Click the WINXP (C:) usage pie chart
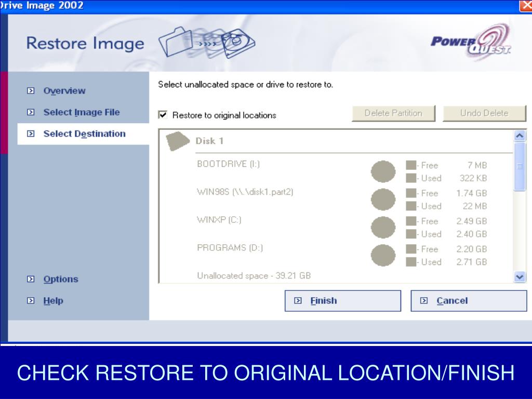 tap(383, 227)
